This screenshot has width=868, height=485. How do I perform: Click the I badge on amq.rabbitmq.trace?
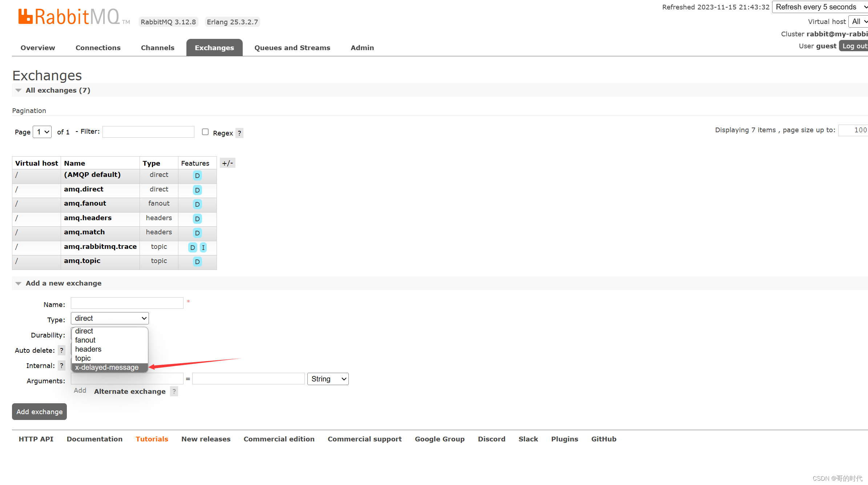(x=203, y=248)
